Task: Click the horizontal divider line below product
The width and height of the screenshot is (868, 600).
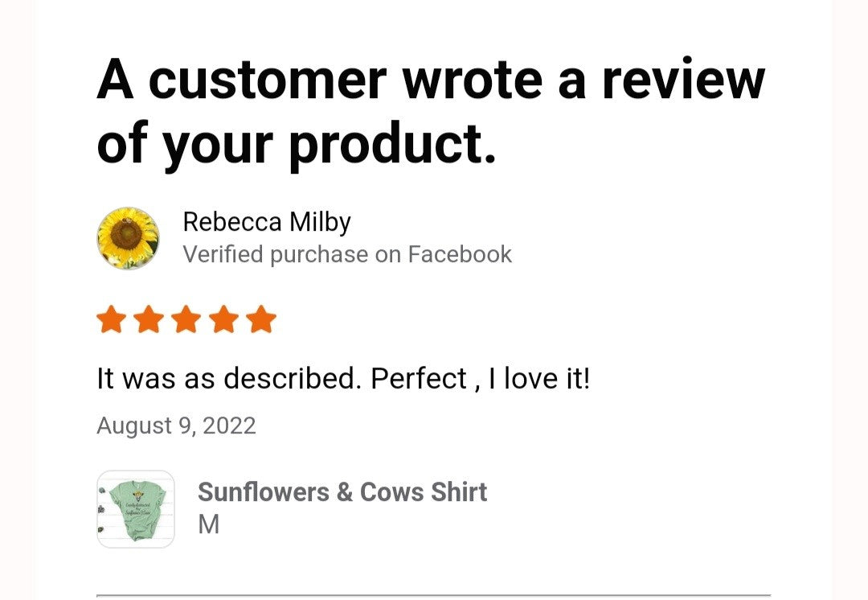Action: [x=433, y=596]
